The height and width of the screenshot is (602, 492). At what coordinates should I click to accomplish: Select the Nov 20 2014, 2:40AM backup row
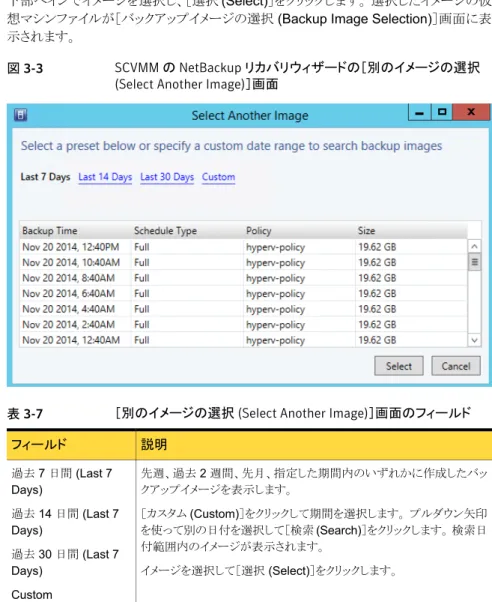[244, 324]
